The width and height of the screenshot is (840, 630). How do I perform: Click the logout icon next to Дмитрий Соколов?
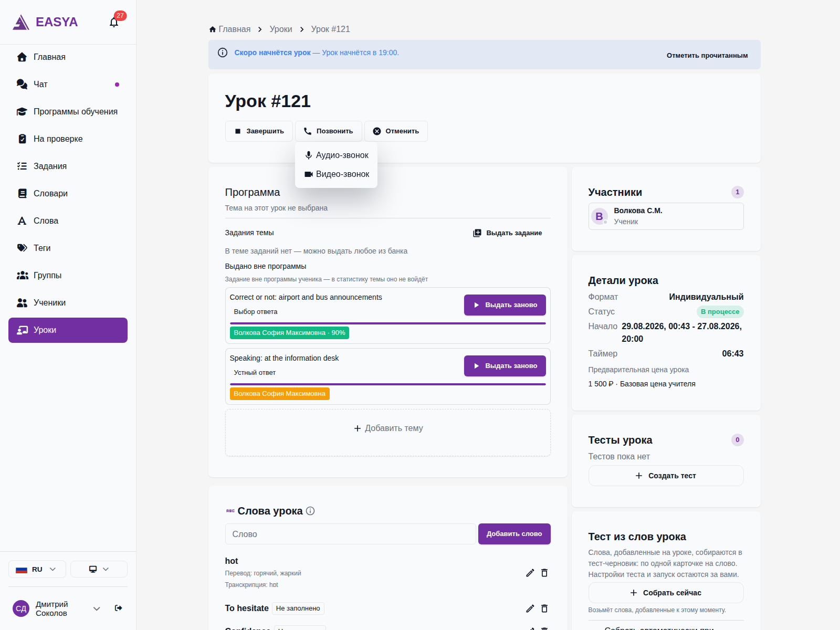(x=119, y=608)
